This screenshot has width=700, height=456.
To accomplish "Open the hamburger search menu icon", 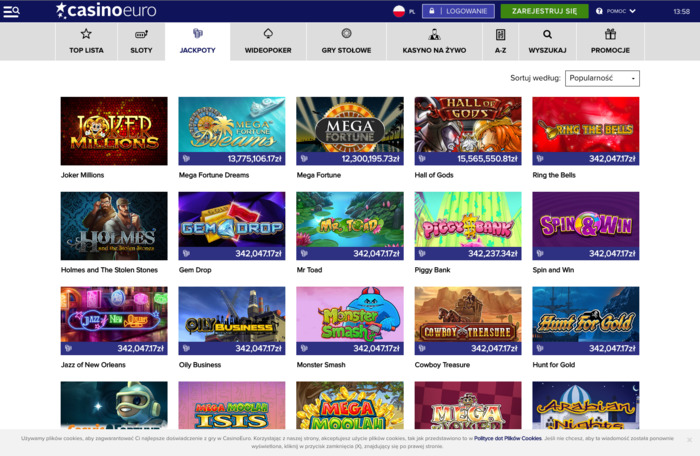I will (11, 11).
